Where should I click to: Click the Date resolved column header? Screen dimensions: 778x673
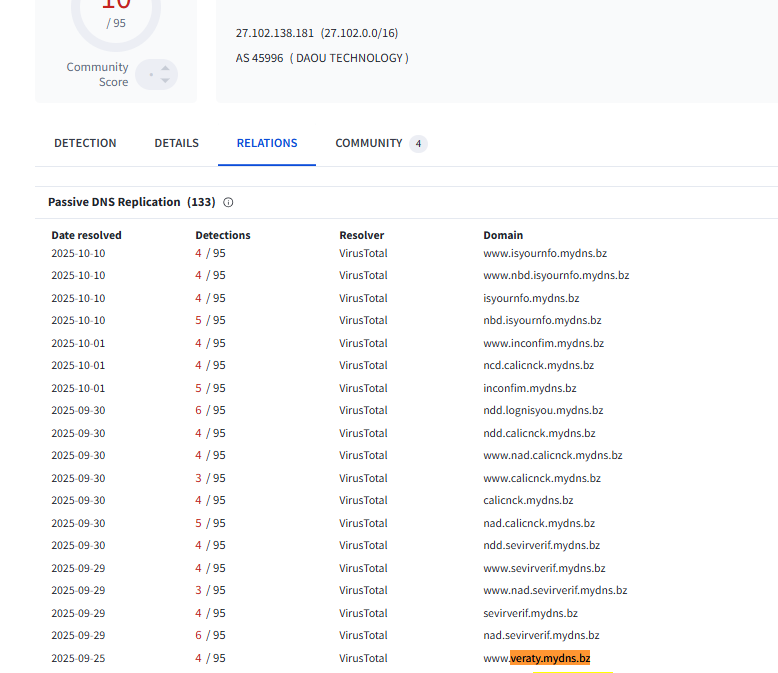click(86, 235)
